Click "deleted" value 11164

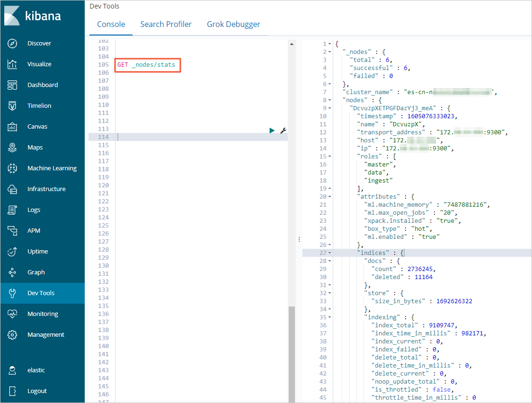(424, 277)
